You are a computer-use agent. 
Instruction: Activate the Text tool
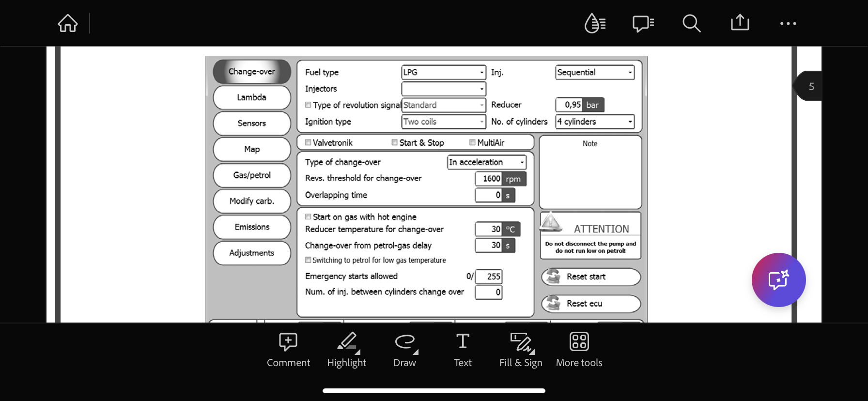[x=463, y=350]
